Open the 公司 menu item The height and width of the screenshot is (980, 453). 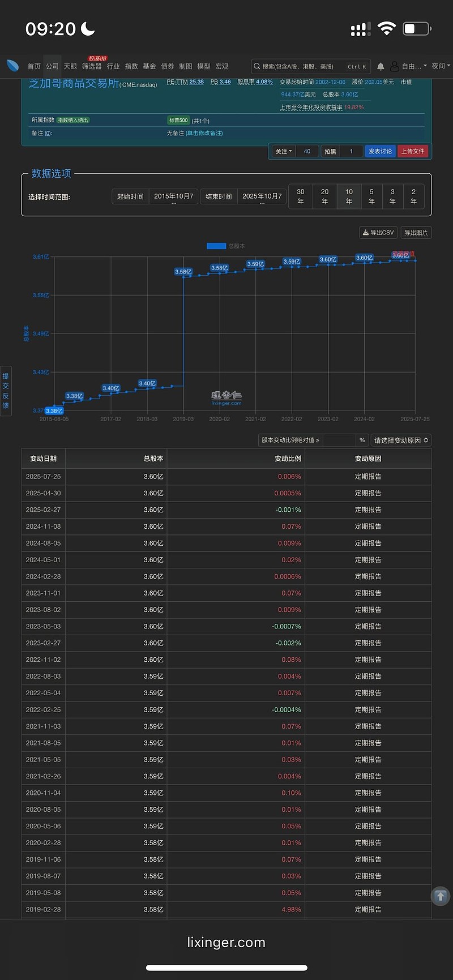click(52, 66)
